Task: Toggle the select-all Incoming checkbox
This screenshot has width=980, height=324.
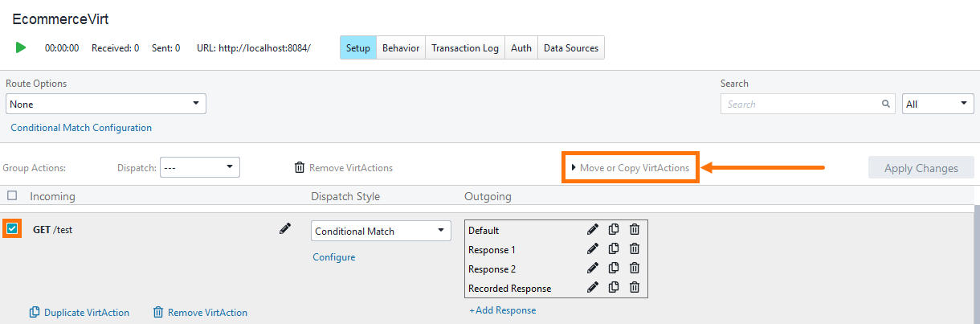Action: (12, 195)
